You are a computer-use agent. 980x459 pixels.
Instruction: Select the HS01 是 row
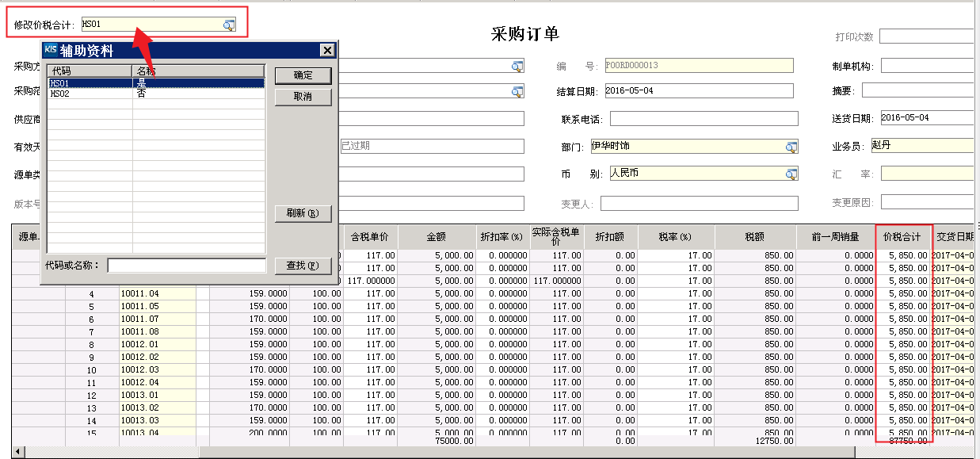(155, 82)
